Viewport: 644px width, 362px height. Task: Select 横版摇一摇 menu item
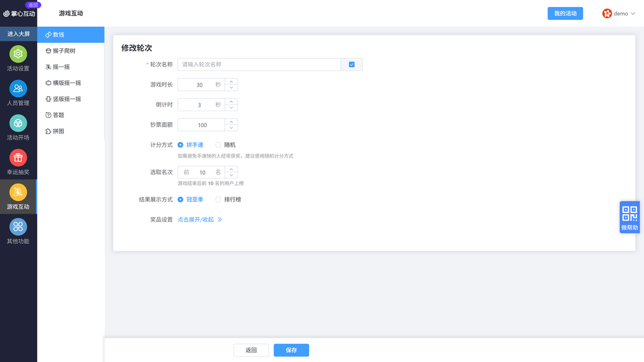[71, 83]
